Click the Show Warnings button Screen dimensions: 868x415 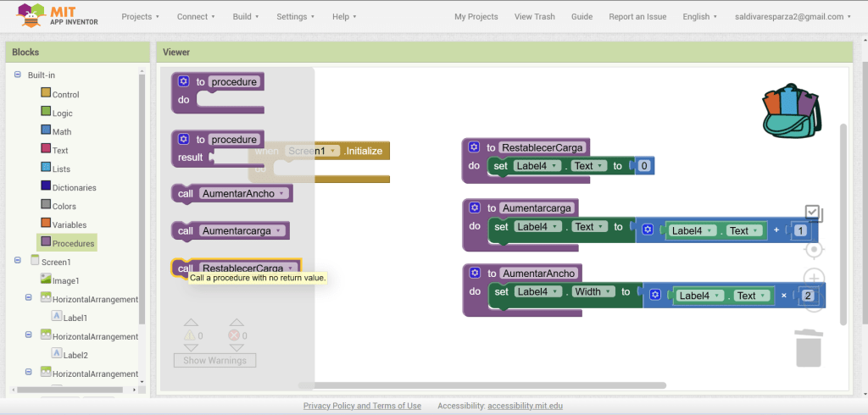pyautogui.click(x=214, y=360)
